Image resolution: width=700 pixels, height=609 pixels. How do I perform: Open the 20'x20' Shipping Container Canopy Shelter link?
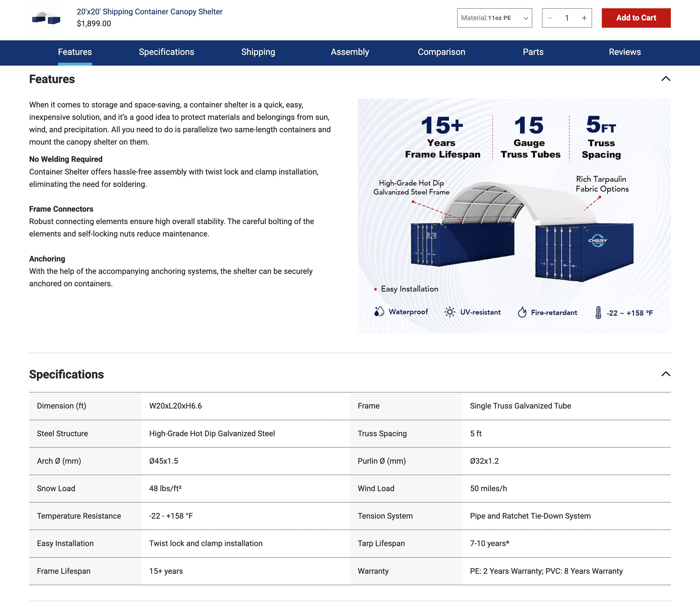[150, 12]
